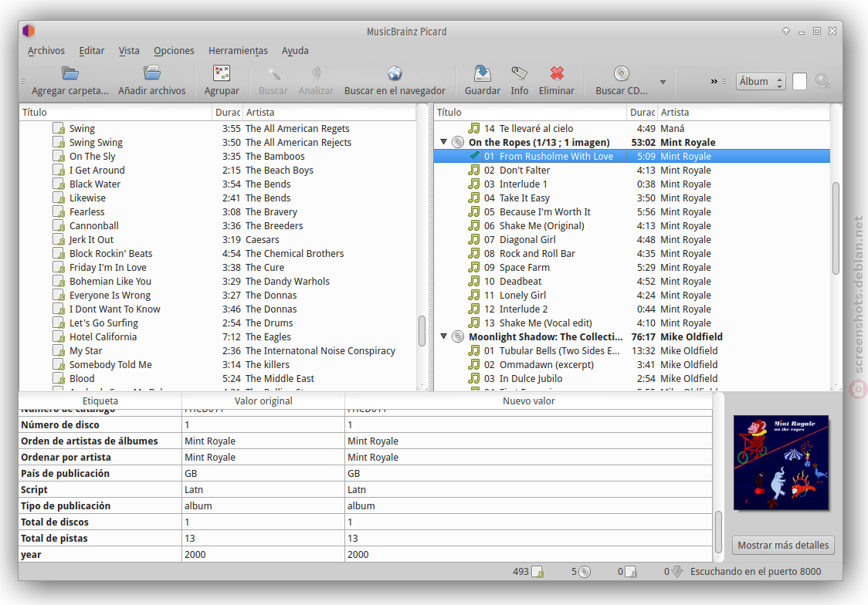
Task: Click the green checkmark on From Rusholme With Love
Action: (x=474, y=156)
